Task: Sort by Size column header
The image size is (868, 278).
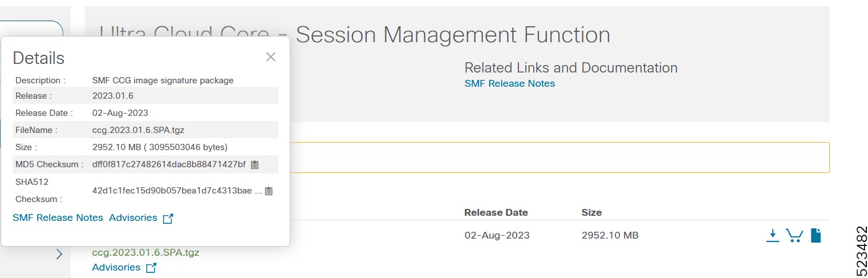Action: (x=591, y=212)
